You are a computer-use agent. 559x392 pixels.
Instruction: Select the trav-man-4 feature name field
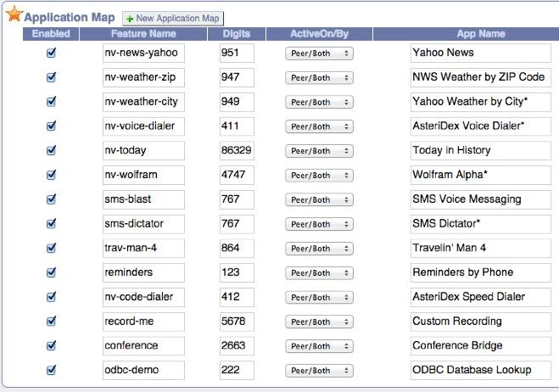143,248
